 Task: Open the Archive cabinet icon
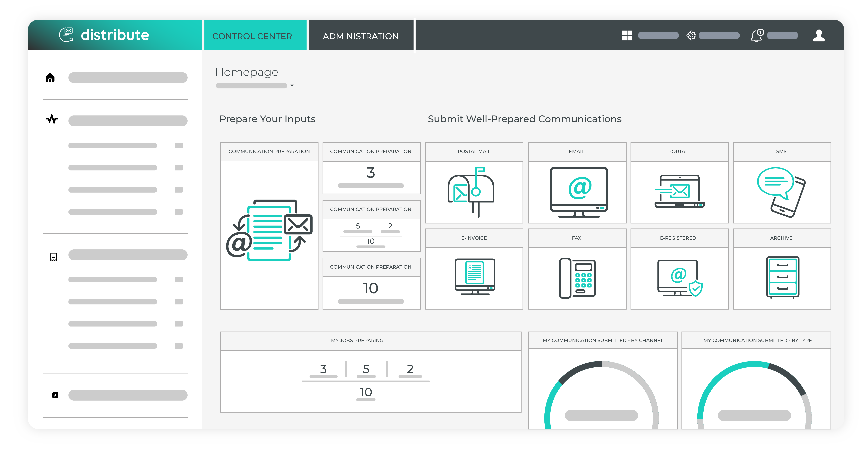(x=783, y=277)
